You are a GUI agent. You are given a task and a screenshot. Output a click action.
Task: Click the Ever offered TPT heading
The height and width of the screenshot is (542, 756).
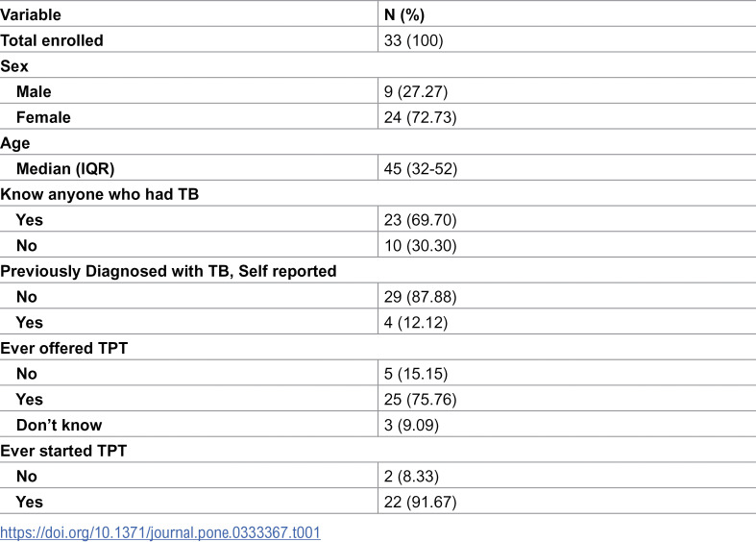point(63,348)
